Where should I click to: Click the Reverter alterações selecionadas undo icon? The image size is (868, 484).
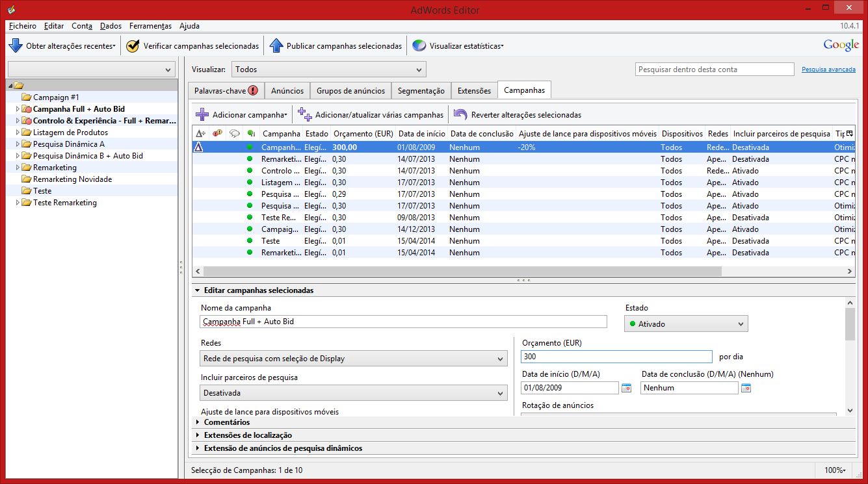pyautogui.click(x=460, y=115)
